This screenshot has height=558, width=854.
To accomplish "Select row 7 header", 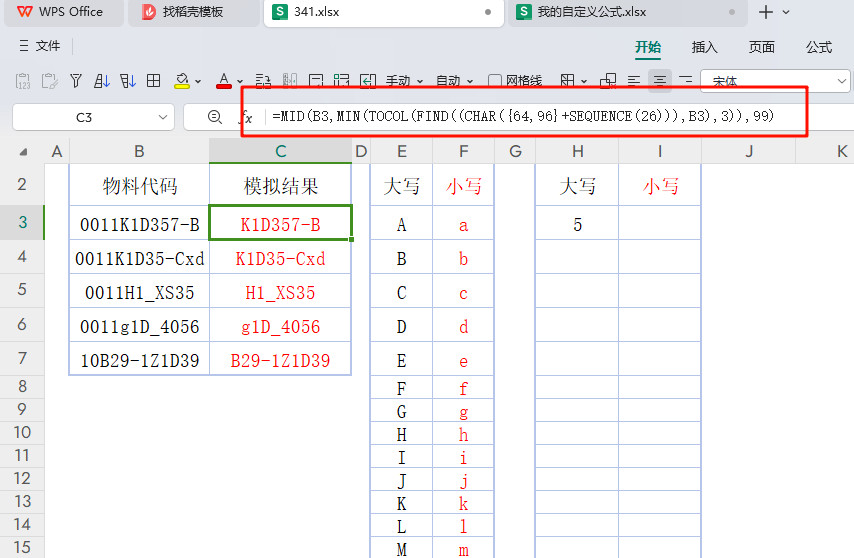I will pyautogui.click(x=22, y=358).
